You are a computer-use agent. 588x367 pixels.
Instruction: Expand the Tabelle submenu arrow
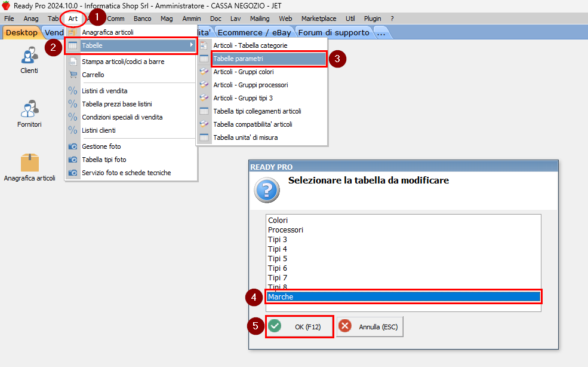[x=192, y=45]
